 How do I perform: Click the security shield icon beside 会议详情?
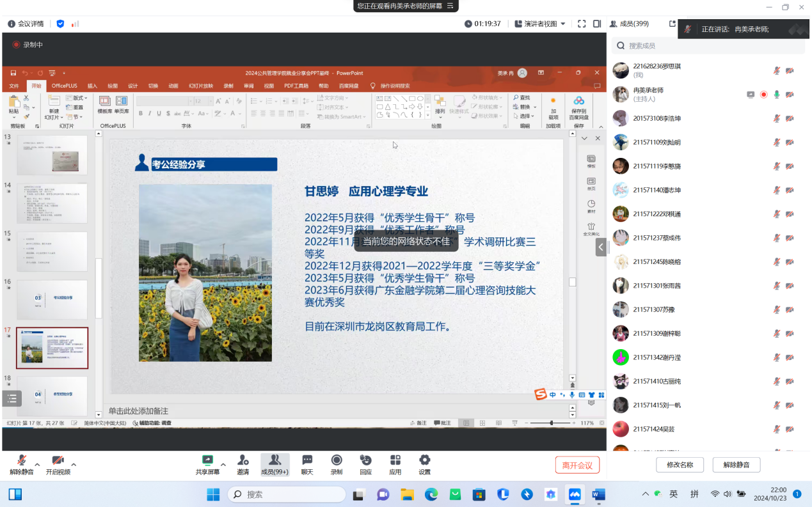point(60,24)
